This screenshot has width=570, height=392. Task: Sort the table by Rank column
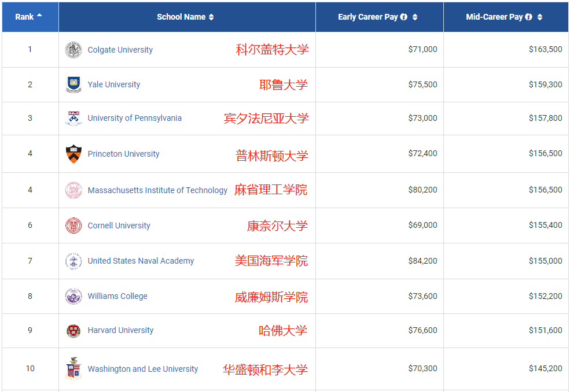(x=39, y=16)
